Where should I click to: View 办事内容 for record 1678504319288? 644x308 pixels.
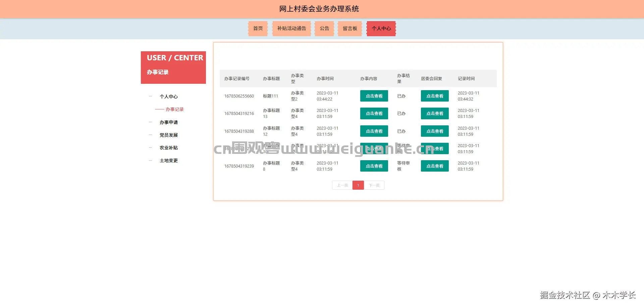pyautogui.click(x=374, y=131)
